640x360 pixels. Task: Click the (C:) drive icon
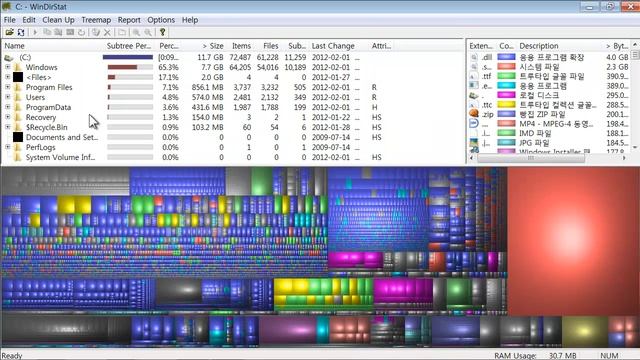(9, 58)
